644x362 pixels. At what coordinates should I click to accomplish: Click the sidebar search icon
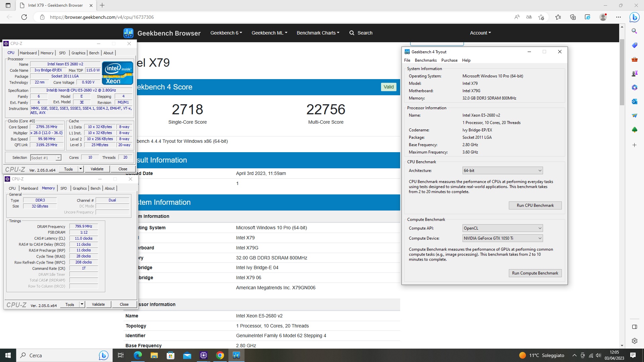[634, 31]
